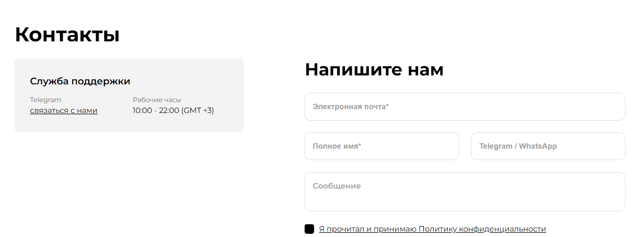
Task: Click the "Рабочие часы" label
Action: (x=157, y=100)
